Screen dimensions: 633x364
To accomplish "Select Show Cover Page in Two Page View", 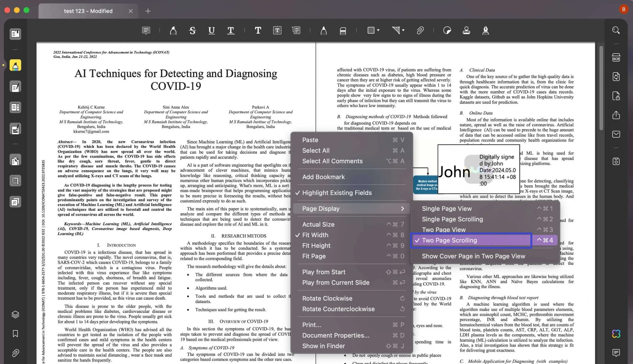I will point(474,256).
